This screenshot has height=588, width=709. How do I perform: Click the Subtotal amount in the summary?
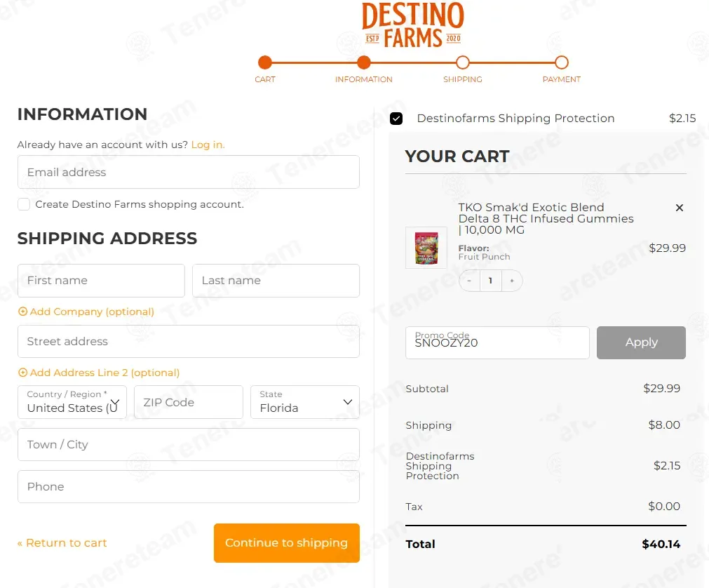(661, 388)
